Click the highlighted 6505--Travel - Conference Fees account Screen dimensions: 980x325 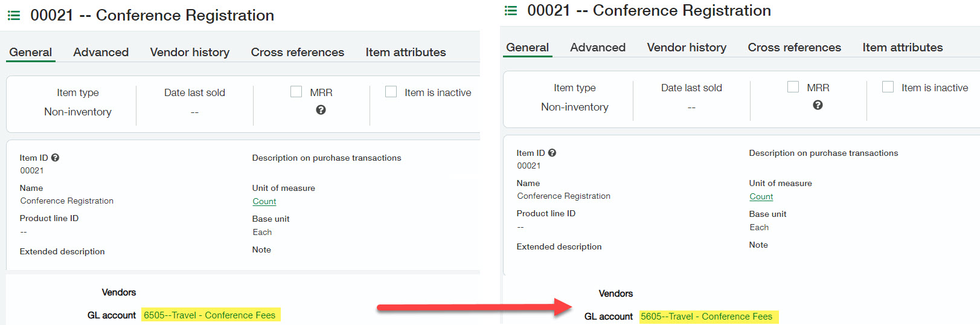click(x=210, y=315)
